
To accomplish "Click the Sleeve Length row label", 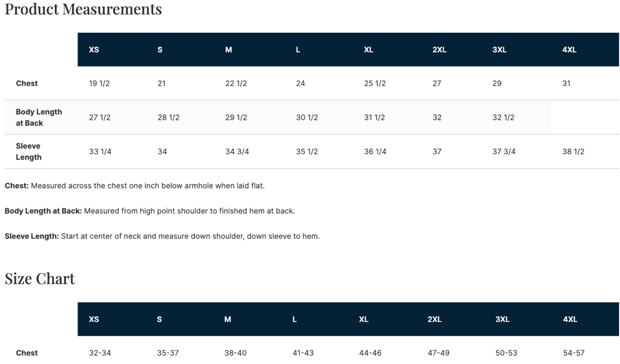I will [x=28, y=152].
